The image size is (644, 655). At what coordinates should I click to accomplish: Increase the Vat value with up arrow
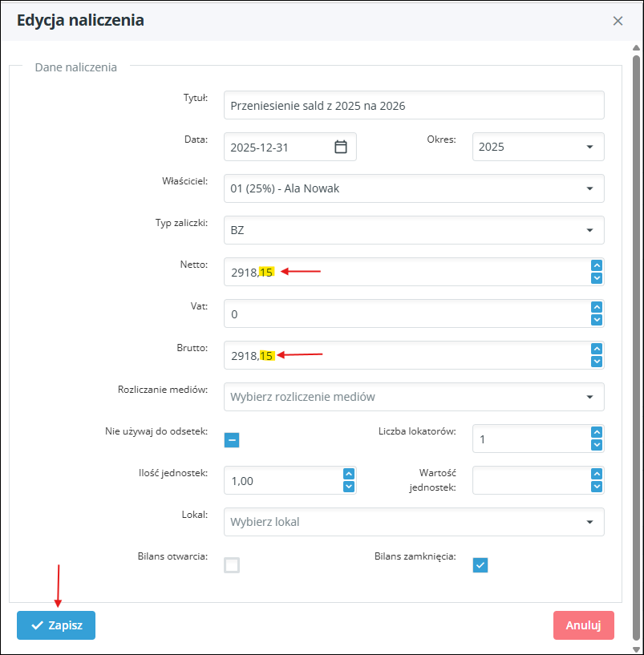(x=596, y=307)
